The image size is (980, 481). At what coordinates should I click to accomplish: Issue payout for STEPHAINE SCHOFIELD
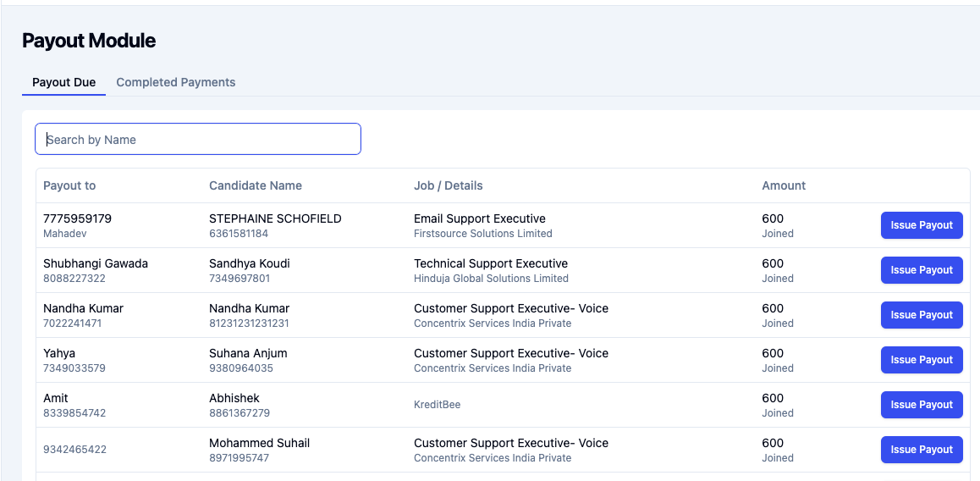pos(921,225)
